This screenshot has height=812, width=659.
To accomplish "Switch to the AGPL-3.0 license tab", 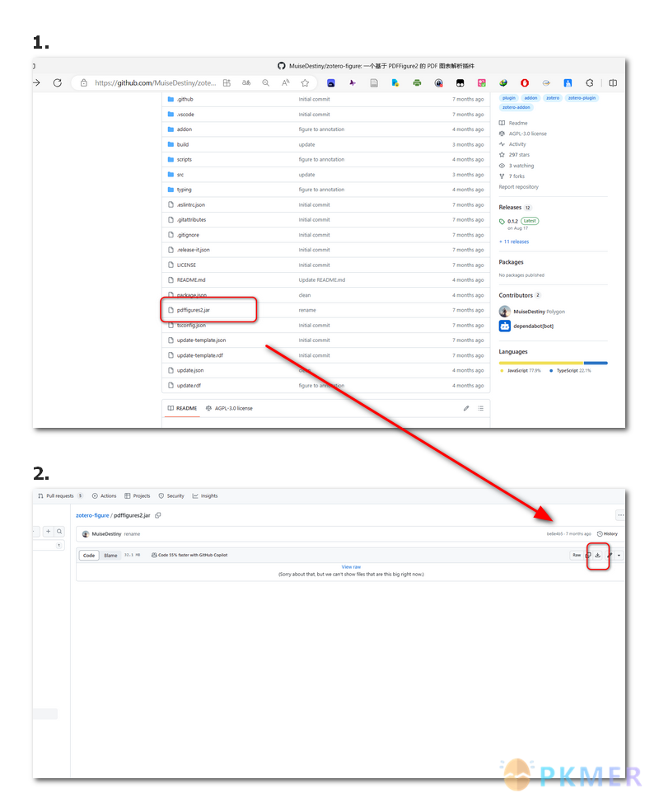I will (229, 408).
